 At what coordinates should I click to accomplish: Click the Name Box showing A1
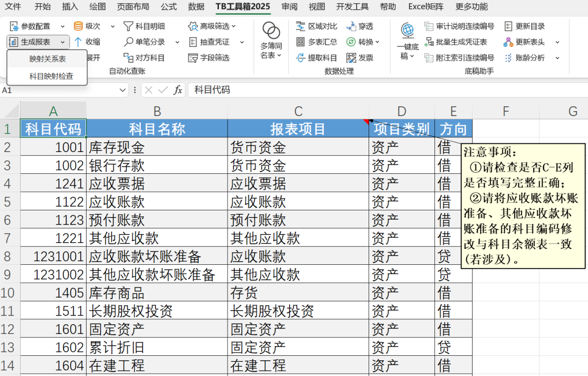point(60,90)
